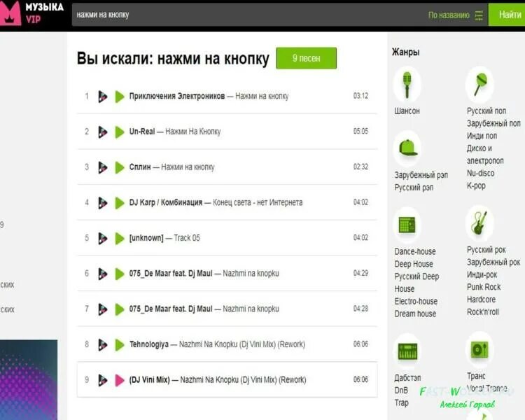The height and width of the screenshot is (420, 525).
Task: Play DJ Karp / Комбинация track
Action: [x=120, y=203]
